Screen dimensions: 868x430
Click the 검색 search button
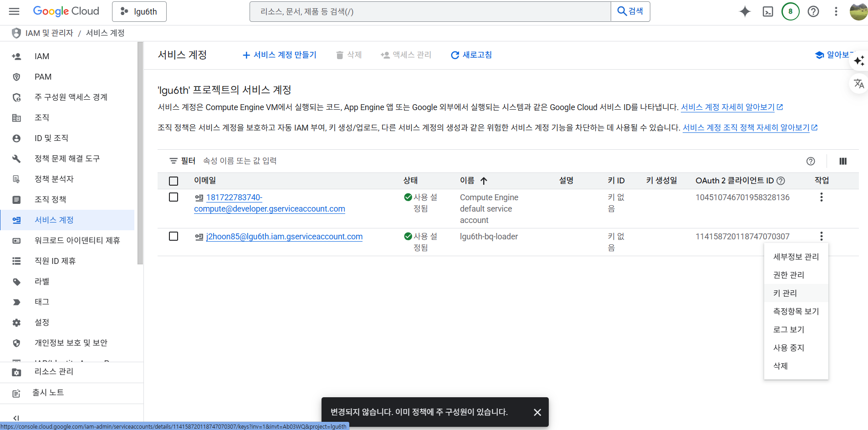pyautogui.click(x=630, y=11)
